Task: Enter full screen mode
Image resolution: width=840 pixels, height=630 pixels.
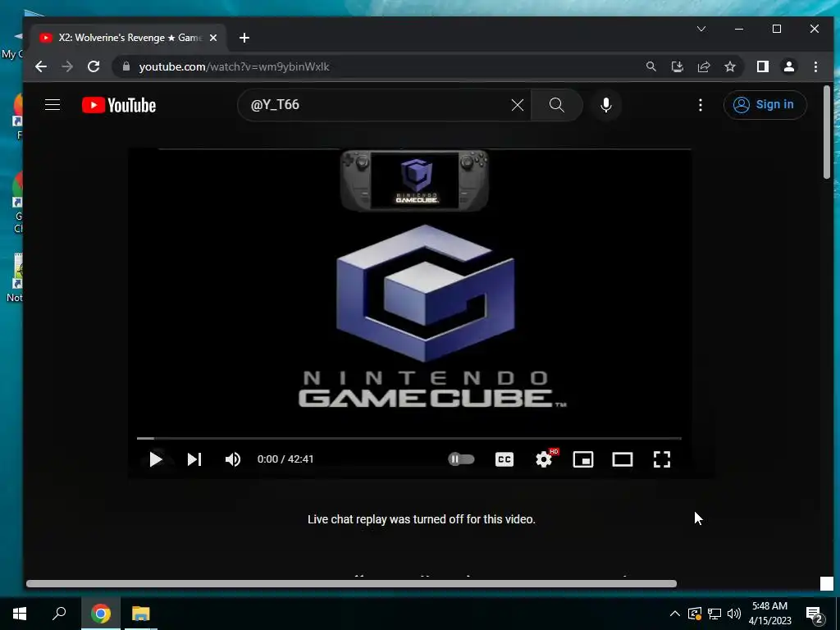Action: [x=662, y=459]
